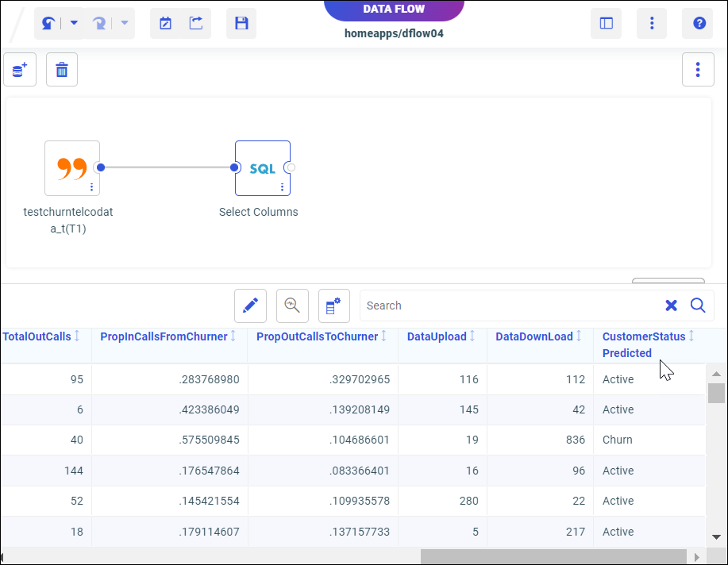Click the export share icon
This screenshot has height=565, width=728.
pyautogui.click(x=195, y=23)
